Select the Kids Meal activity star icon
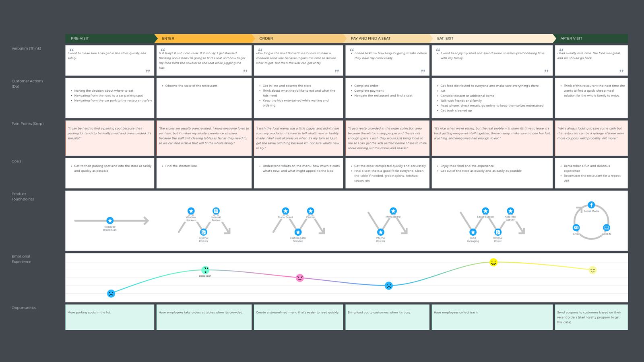 point(510,211)
